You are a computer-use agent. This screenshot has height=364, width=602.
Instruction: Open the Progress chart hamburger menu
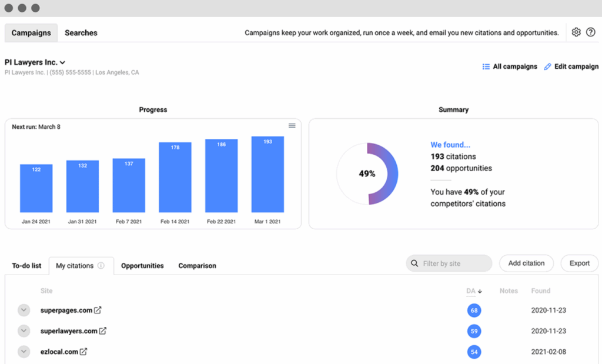coord(292,126)
